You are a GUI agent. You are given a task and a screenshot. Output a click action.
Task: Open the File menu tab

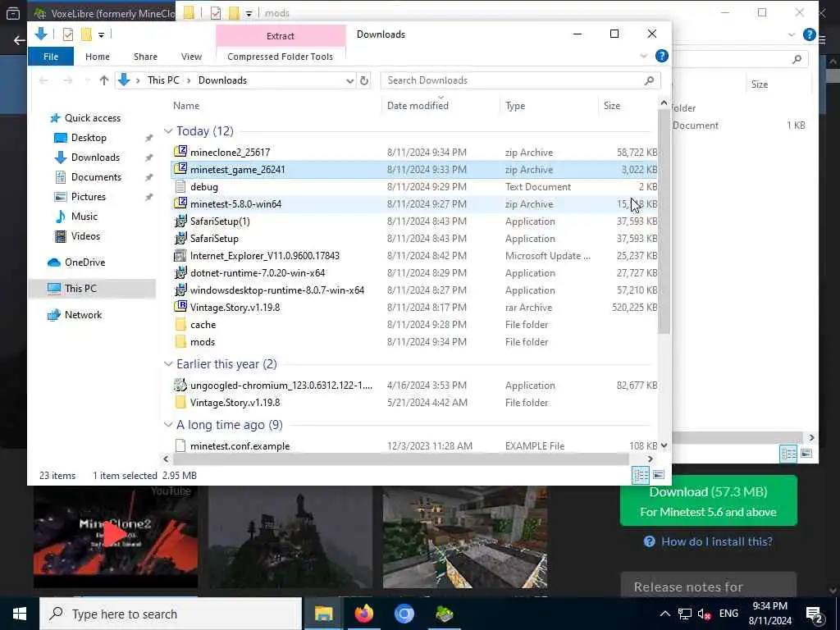51,57
